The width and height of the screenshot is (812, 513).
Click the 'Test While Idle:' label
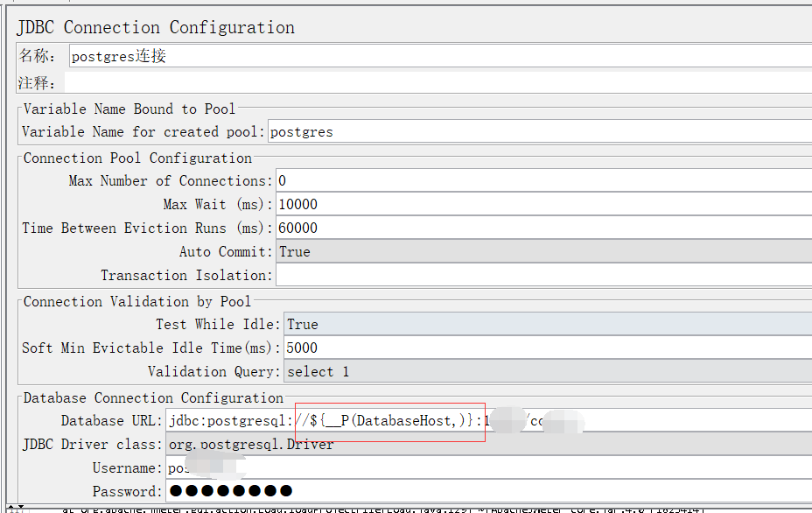[x=218, y=324]
